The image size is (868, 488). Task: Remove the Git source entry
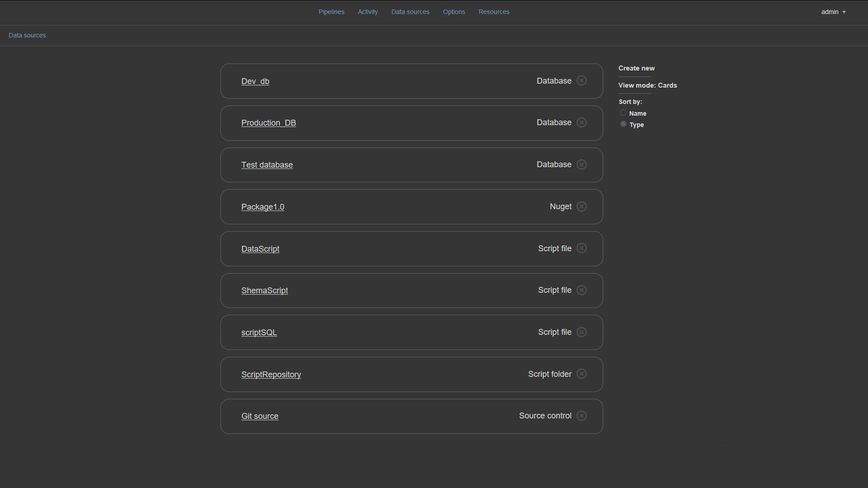click(582, 416)
